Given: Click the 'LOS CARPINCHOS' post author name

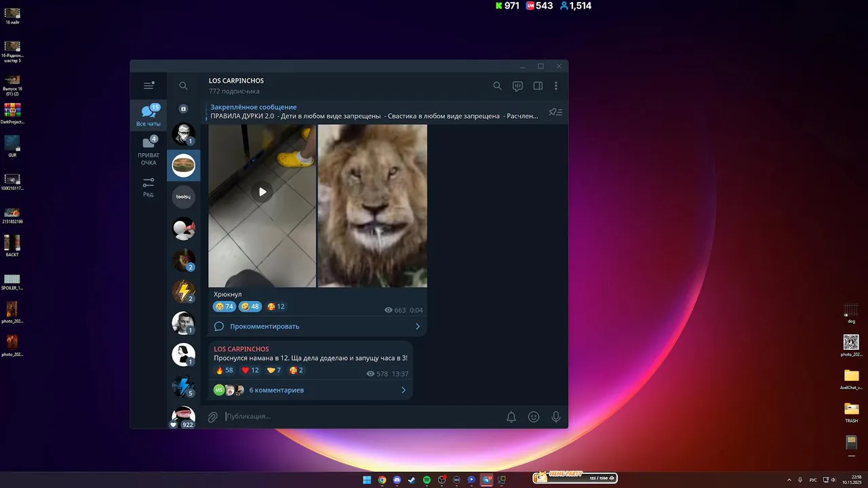Looking at the screenshot, I should (x=241, y=348).
